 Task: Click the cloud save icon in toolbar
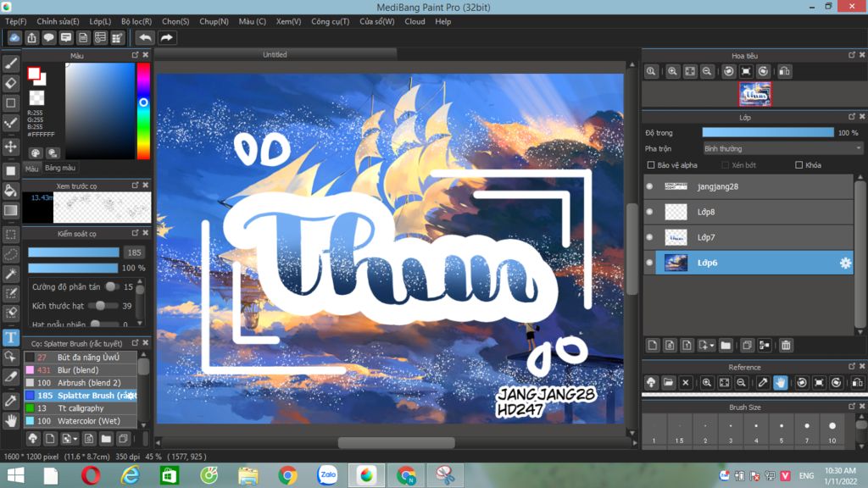(14, 37)
